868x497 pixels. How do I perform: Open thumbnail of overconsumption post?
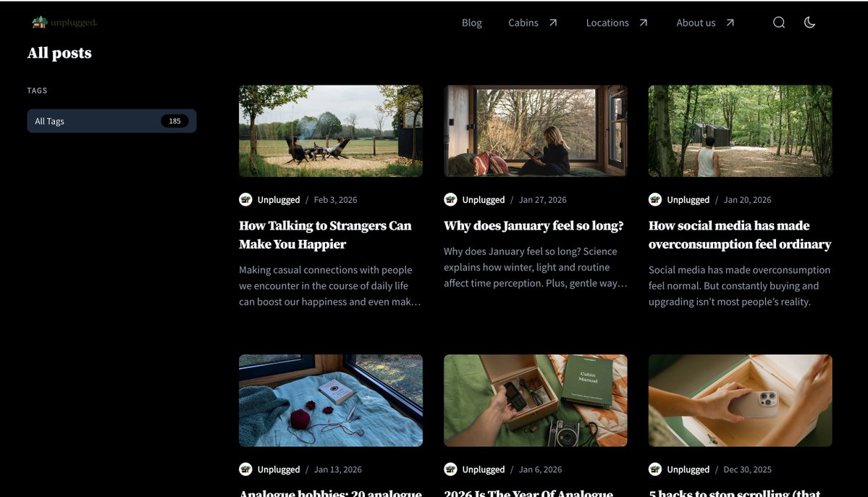[x=740, y=130]
